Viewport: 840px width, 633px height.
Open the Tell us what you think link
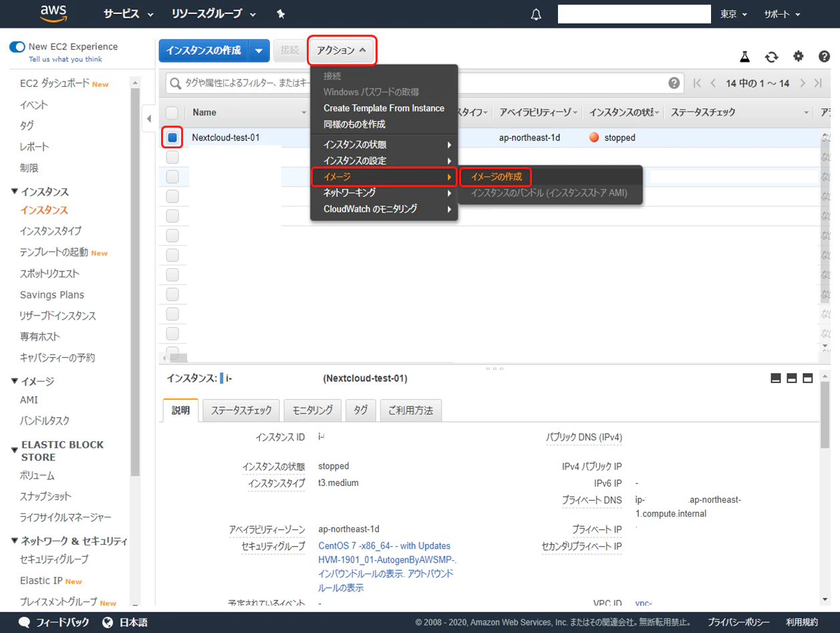[65, 59]
